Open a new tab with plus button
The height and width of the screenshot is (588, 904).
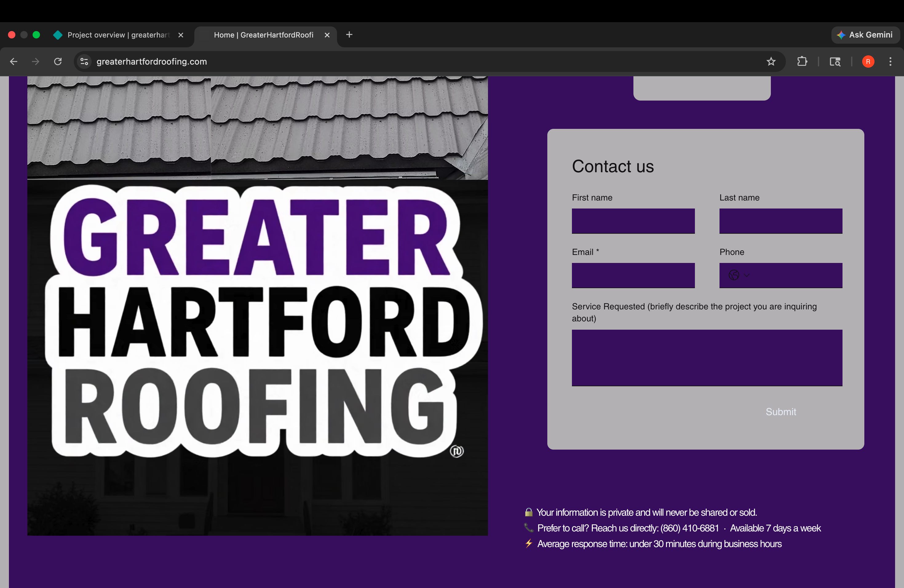[349, 35]
